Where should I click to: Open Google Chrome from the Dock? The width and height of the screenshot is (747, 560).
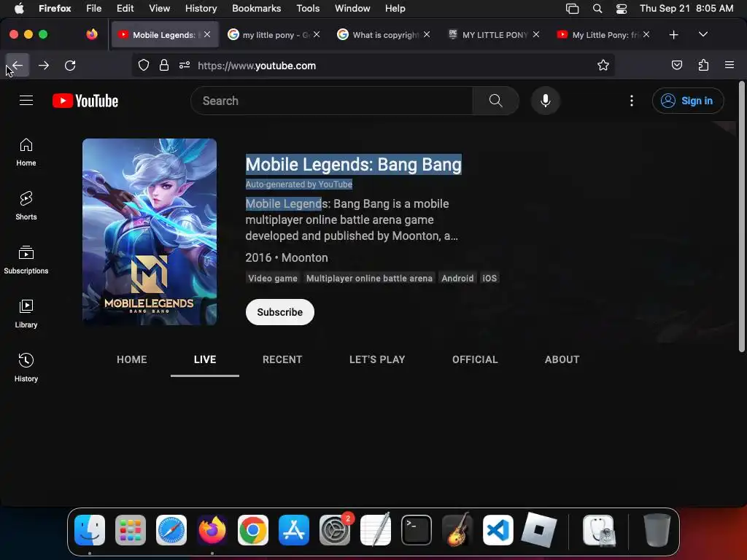click(253, 530)
